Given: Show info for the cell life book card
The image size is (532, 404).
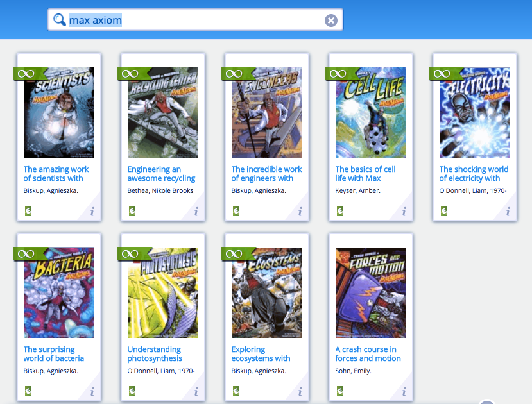Looking at the screenshot, I should tap(404, 212).
